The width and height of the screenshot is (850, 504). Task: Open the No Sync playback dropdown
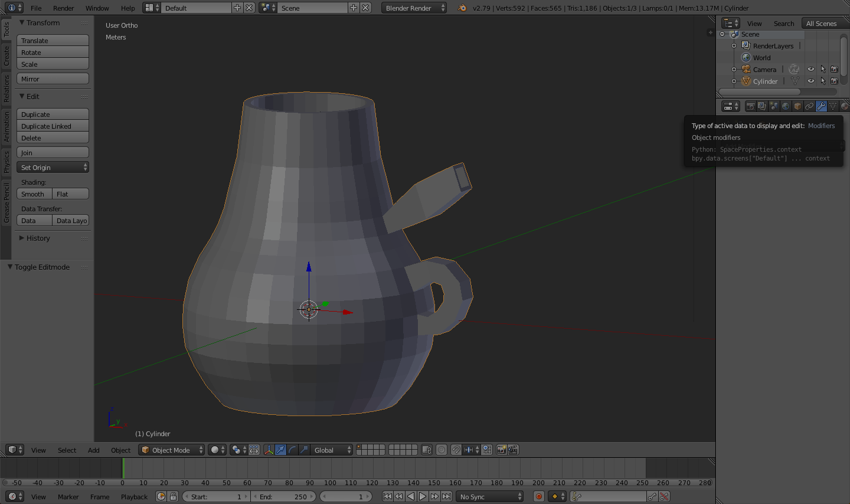[x=490, y=496]
